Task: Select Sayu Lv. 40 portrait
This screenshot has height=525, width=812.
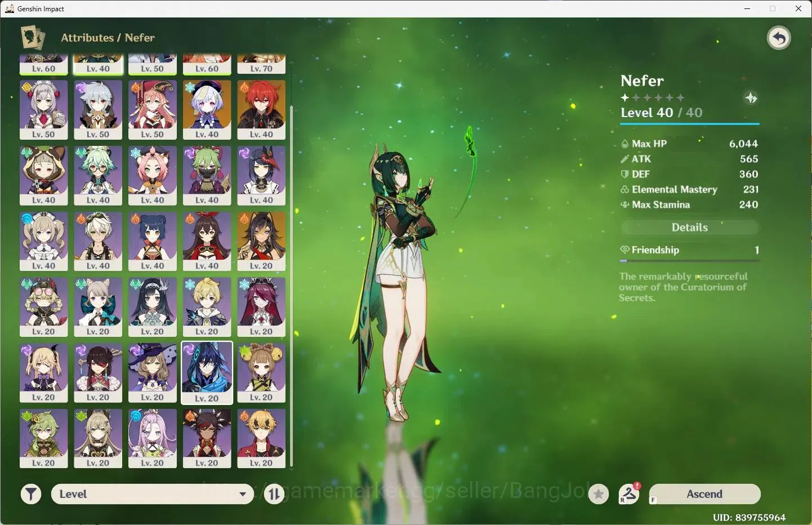Action: (44, 176)
